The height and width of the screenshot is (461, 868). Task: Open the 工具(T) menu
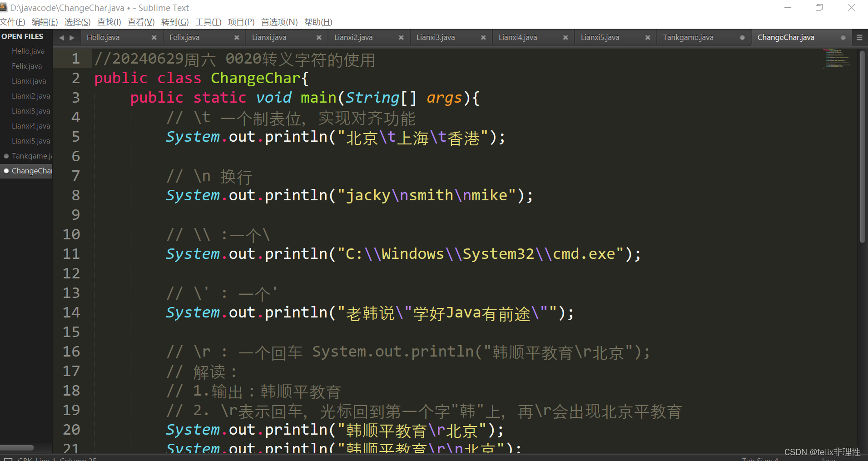pos(208,22)
